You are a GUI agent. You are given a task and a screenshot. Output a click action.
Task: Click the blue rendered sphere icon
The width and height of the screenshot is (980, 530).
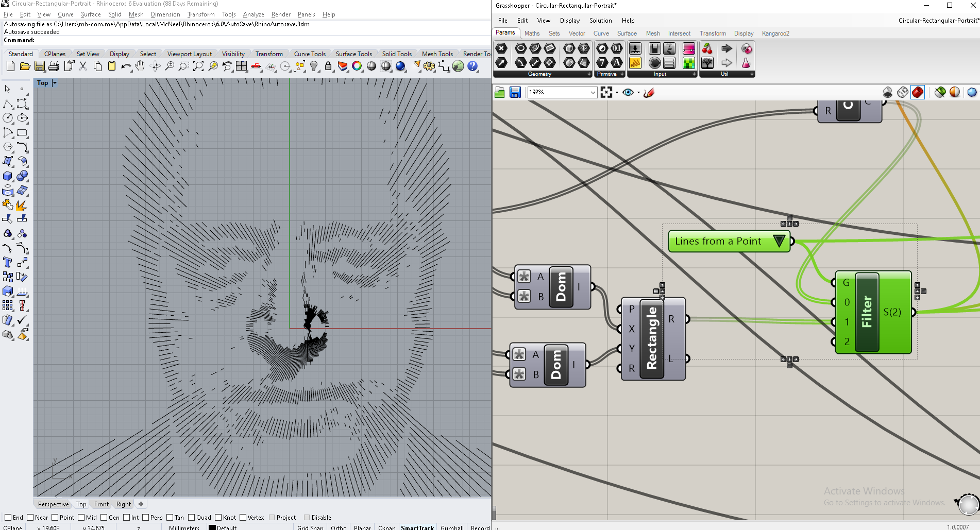[400, 66]
